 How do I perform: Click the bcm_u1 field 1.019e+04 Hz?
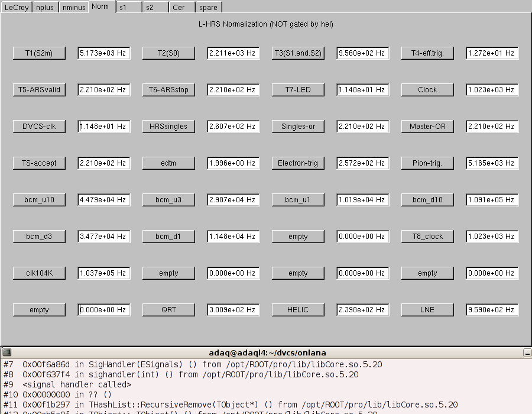point(363,200)
